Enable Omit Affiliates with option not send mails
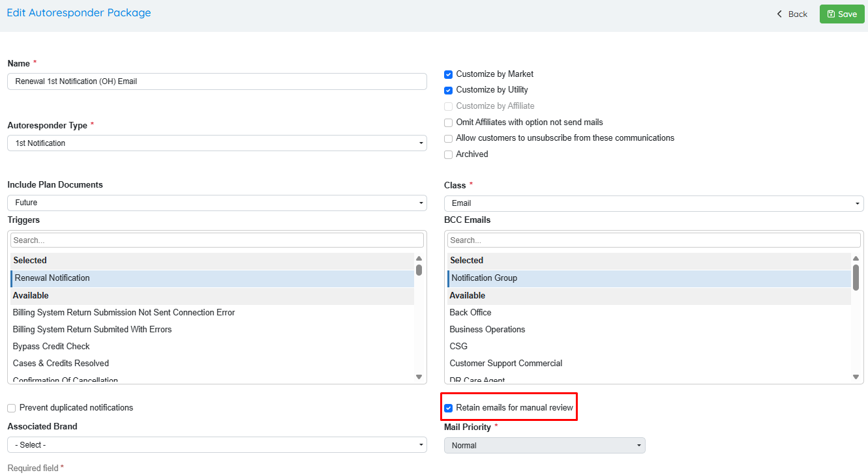 (448, 122)
